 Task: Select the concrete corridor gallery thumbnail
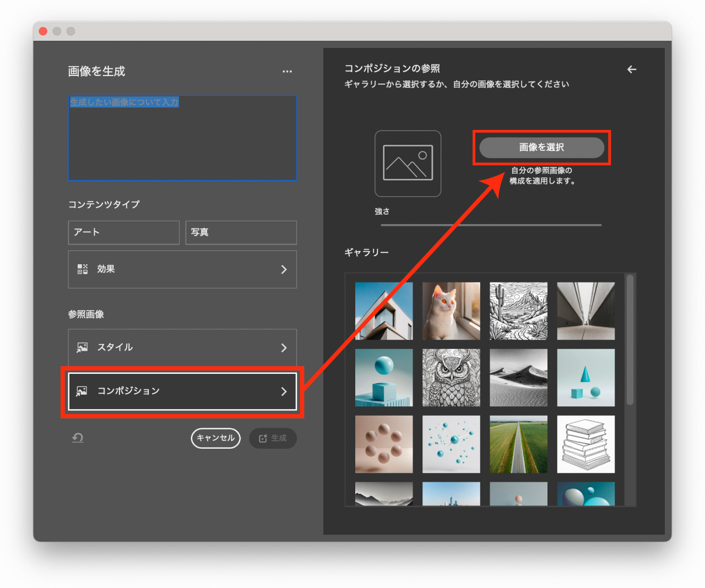[x=585, y=311]
